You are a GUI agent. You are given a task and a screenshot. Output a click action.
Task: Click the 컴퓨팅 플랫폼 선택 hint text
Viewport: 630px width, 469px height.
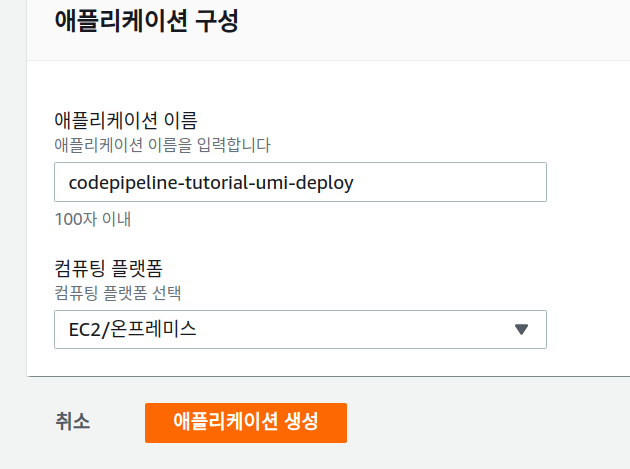click(118, 293)
